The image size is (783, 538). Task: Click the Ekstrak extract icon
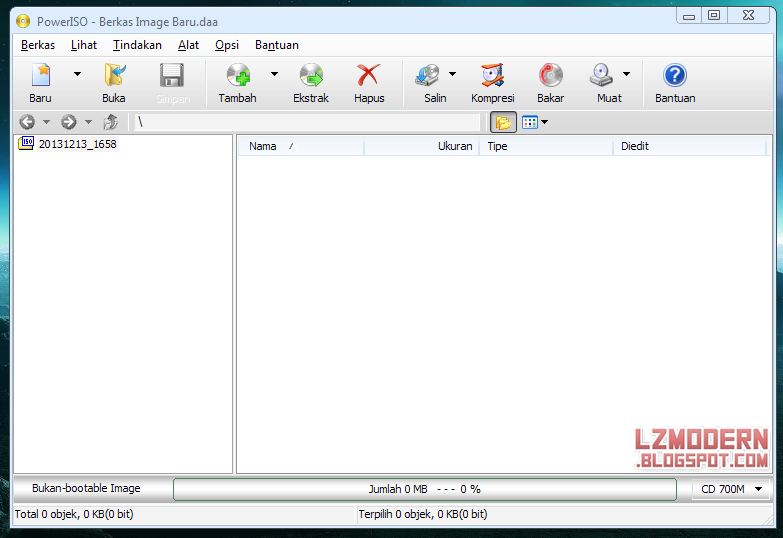(x=311, y=75)
